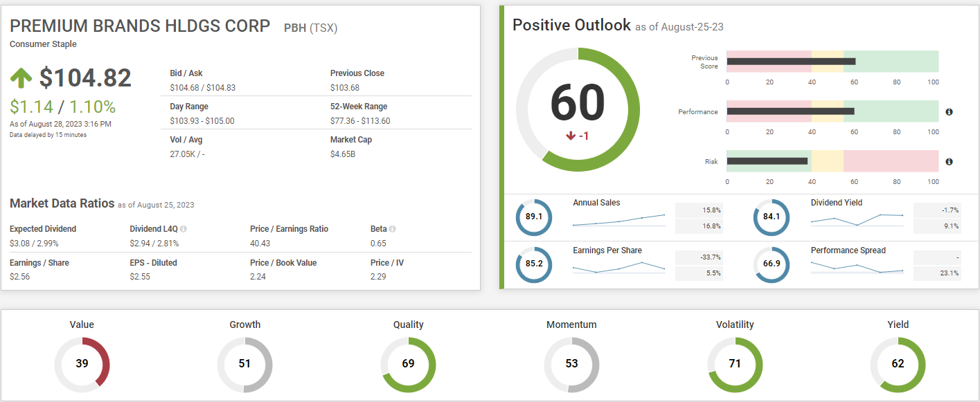Click the PREMIUM BRANDS HLDGS CORP title
The width and height of the screenshot is (980, 402).
pyautogui.click(x=140, y=26)
